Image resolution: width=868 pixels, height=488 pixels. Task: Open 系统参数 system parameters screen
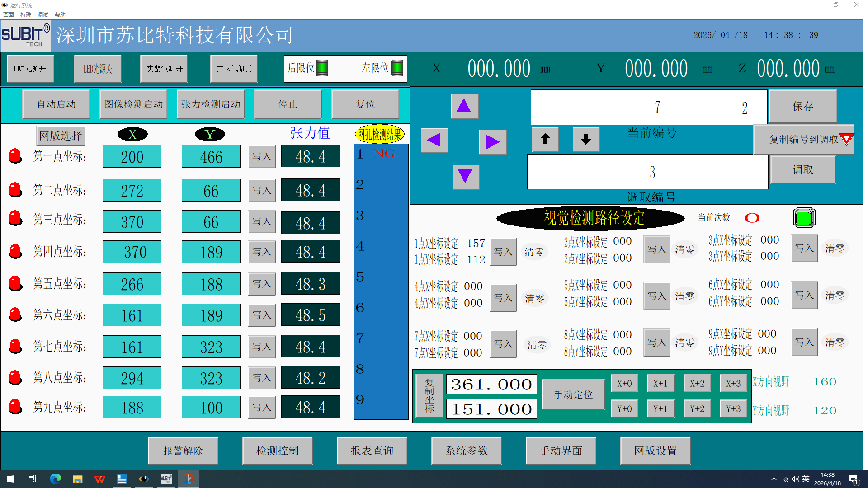466,450
